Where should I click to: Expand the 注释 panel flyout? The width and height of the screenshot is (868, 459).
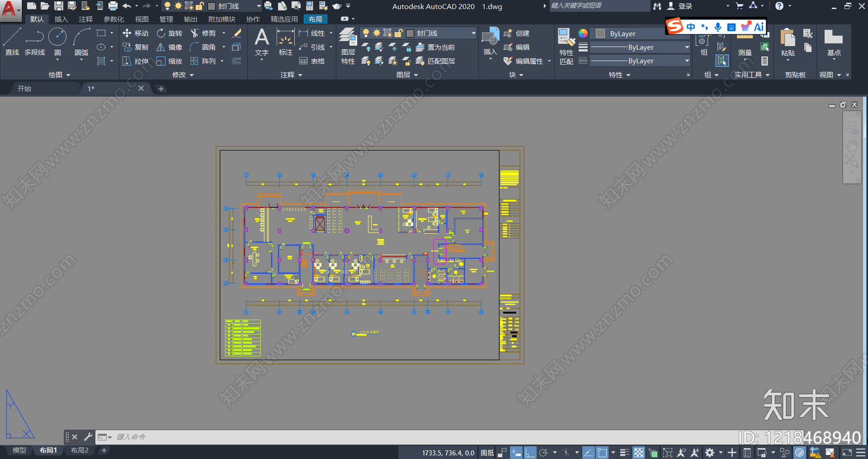point(291,75)
